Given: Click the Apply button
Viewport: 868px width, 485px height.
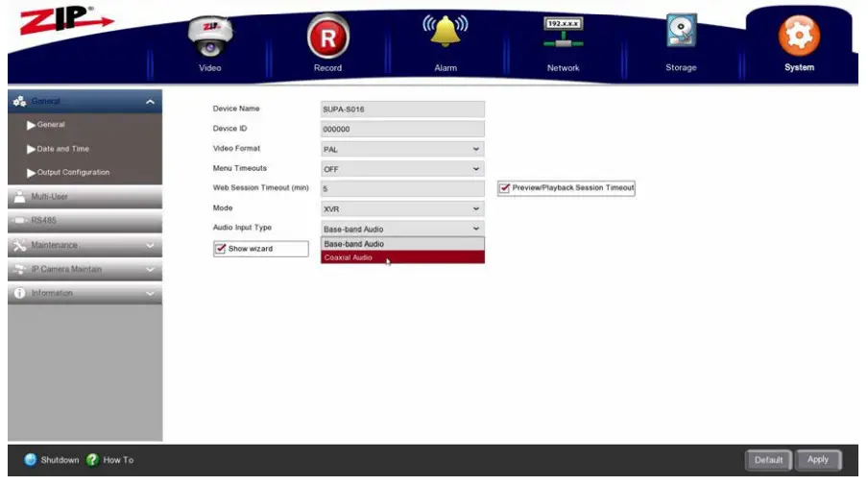Looking at the screenshot, I should 818,459.
